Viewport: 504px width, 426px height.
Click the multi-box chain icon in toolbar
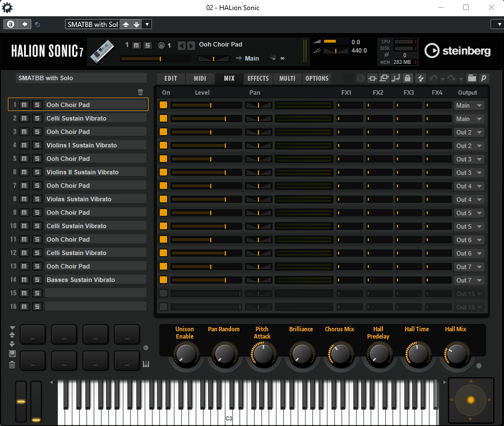click(384, 78)
